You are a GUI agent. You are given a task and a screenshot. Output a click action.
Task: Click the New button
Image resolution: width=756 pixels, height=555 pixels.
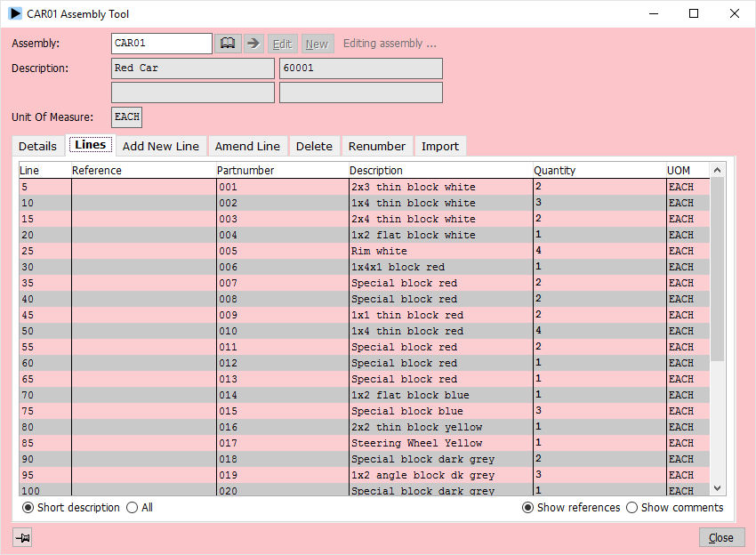[x=318, y=44]
